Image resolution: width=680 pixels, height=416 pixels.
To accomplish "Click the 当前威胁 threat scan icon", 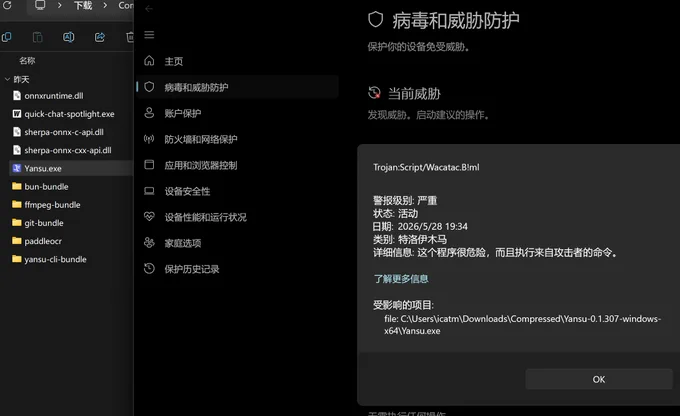I will click(374, 93).
